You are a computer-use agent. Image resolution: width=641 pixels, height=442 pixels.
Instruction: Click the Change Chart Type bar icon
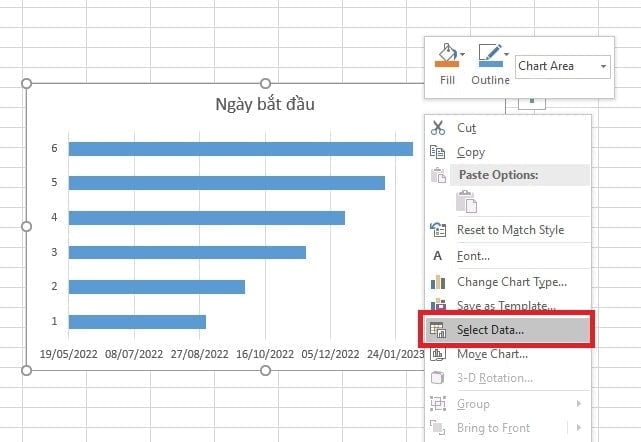point(438,282)
